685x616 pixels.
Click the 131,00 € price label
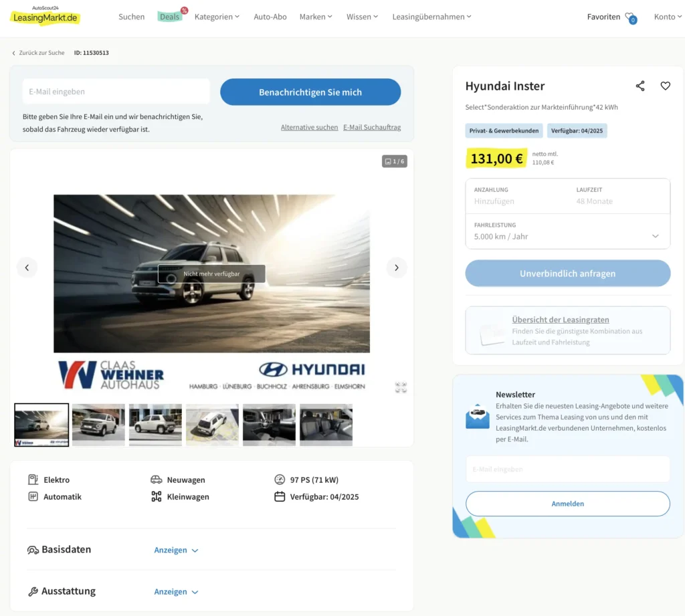tap(497, 158)
